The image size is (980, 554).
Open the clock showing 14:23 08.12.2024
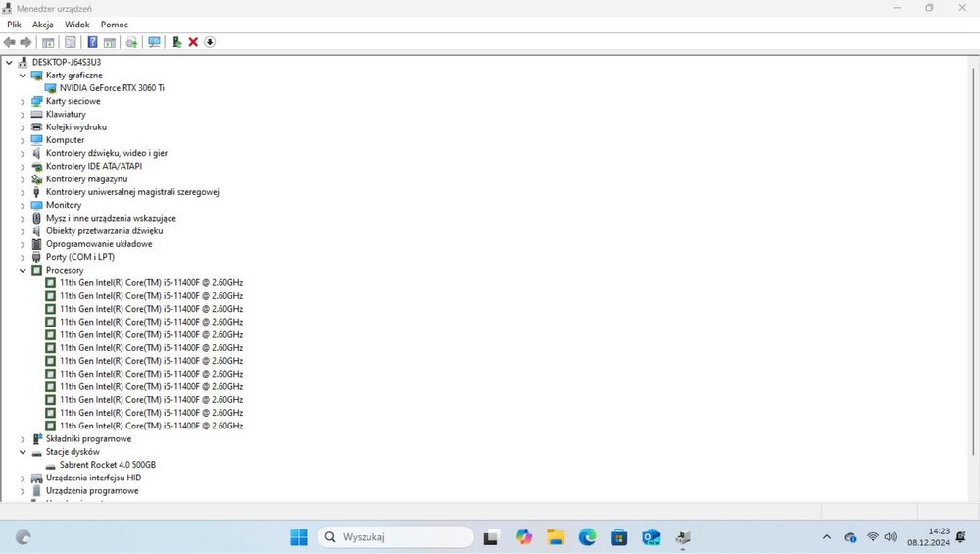pos(928,537)
